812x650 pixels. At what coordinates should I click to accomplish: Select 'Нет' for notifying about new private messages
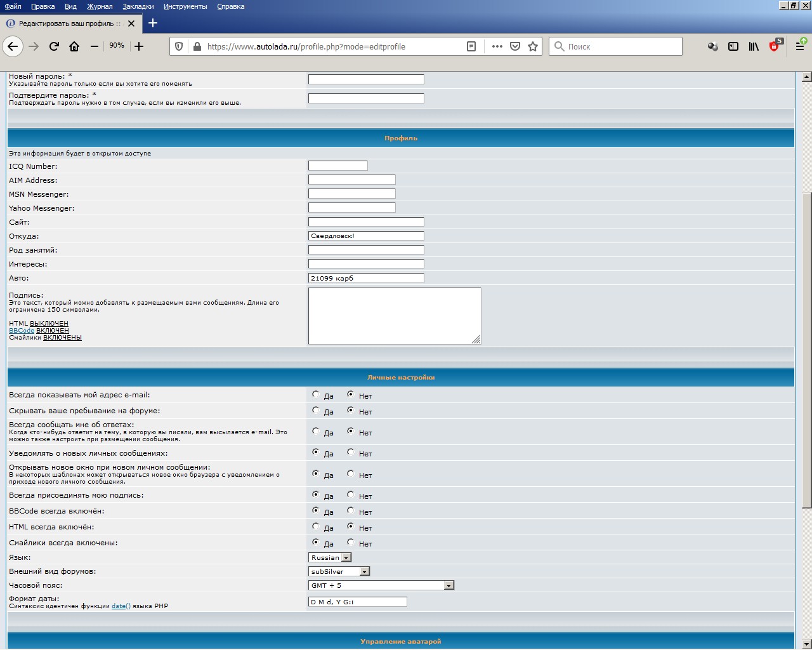pos(351,453)
